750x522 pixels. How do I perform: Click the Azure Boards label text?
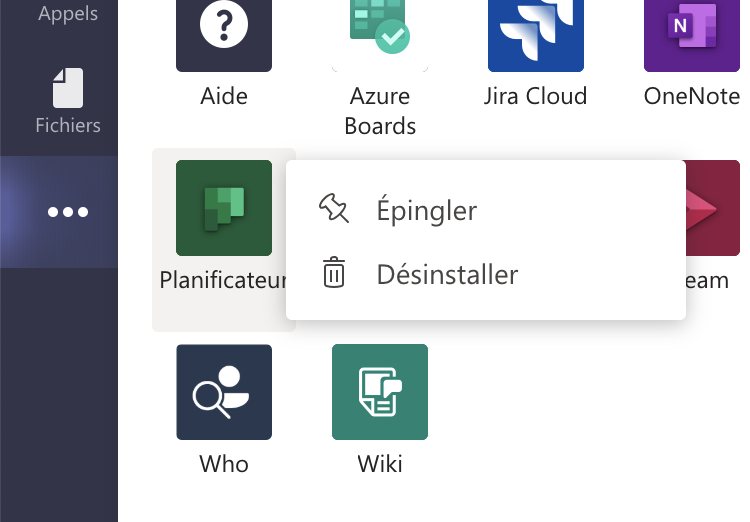tap(380, 111)
